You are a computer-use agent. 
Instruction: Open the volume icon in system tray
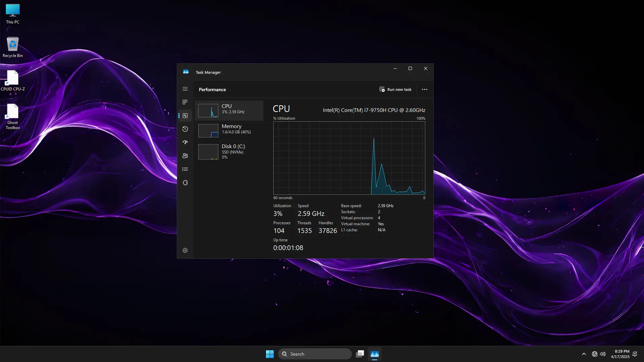603,354
